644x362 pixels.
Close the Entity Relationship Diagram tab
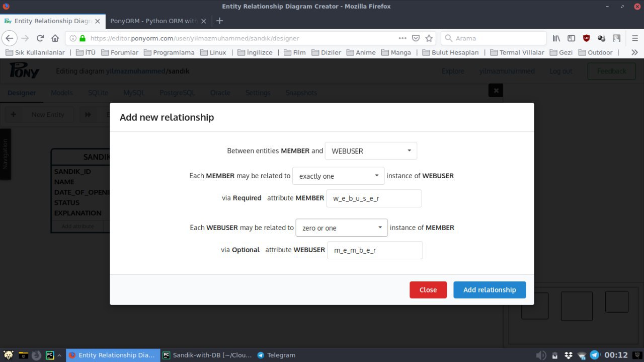click(x=98, y=21)
